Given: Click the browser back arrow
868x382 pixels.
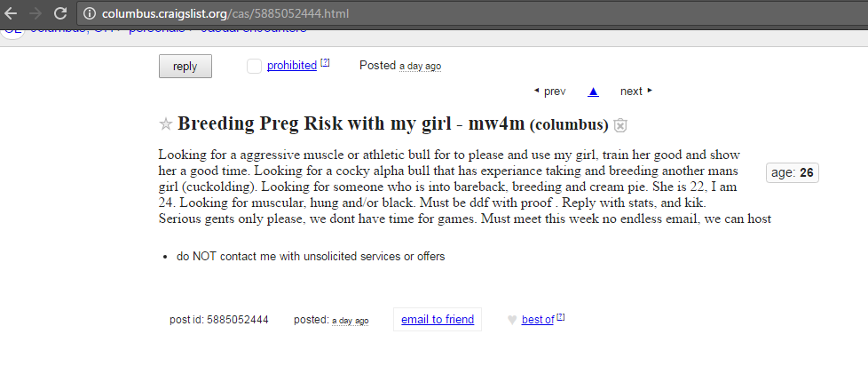Looking at the screenshot, I should (12, 13).
